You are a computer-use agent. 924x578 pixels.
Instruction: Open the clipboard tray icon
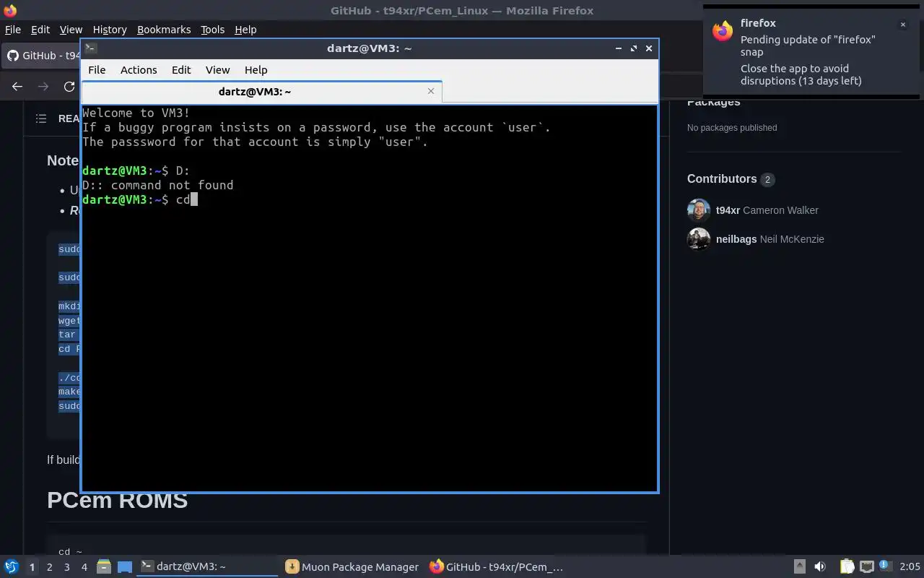(847, 566)
